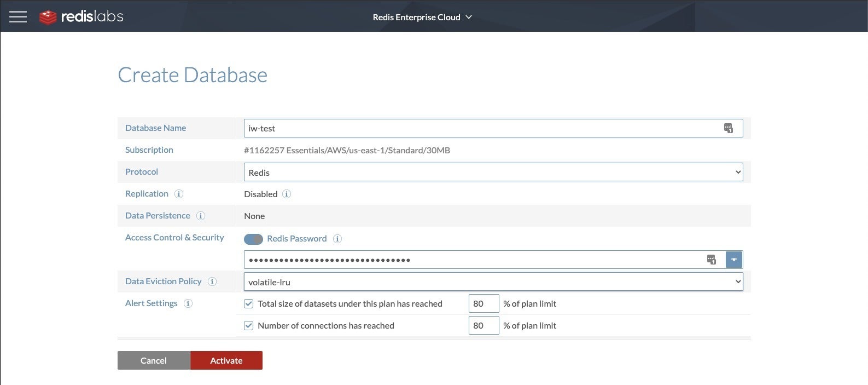Click the Access Control & Security label
Viewport: 868px width, 385px height.
click(174, 237)
